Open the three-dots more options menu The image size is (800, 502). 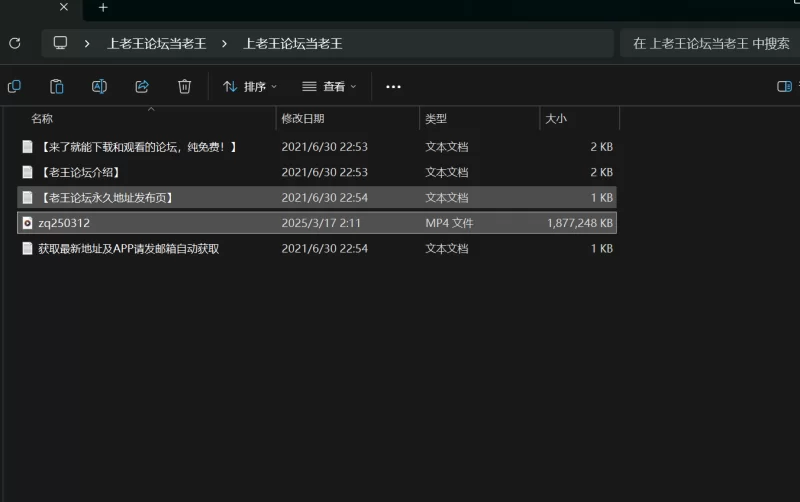(x=393, y=87)
